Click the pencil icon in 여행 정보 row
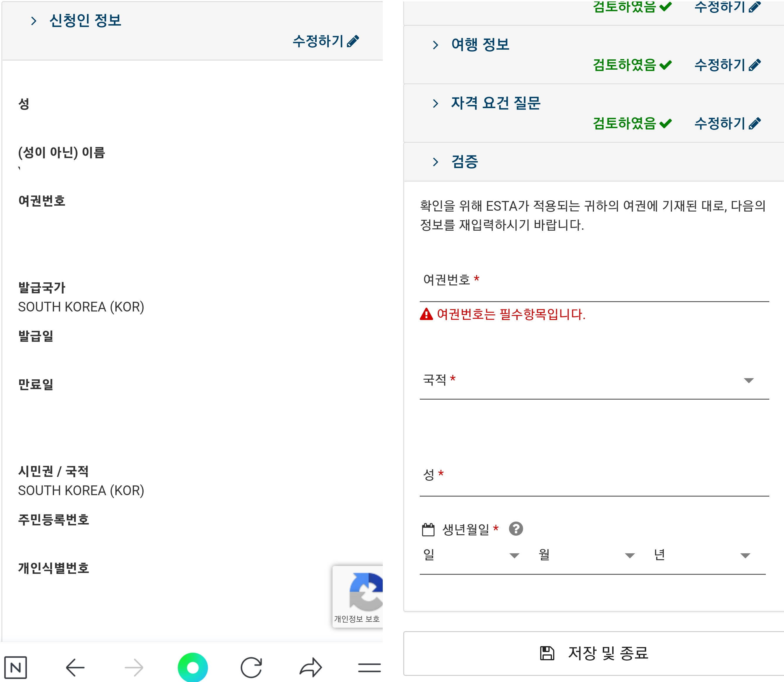This screenshot has width=784, height=682. point(754,65)
